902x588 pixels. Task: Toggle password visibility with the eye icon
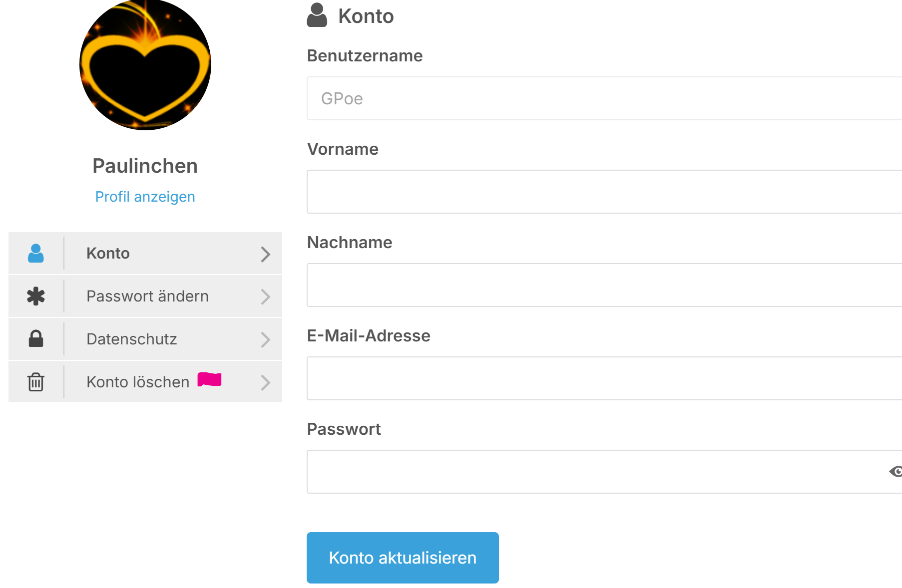(896, 472)
